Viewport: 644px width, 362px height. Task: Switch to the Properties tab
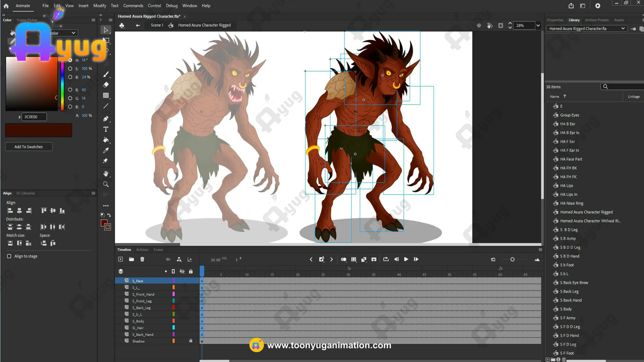(x=555, y=20)
